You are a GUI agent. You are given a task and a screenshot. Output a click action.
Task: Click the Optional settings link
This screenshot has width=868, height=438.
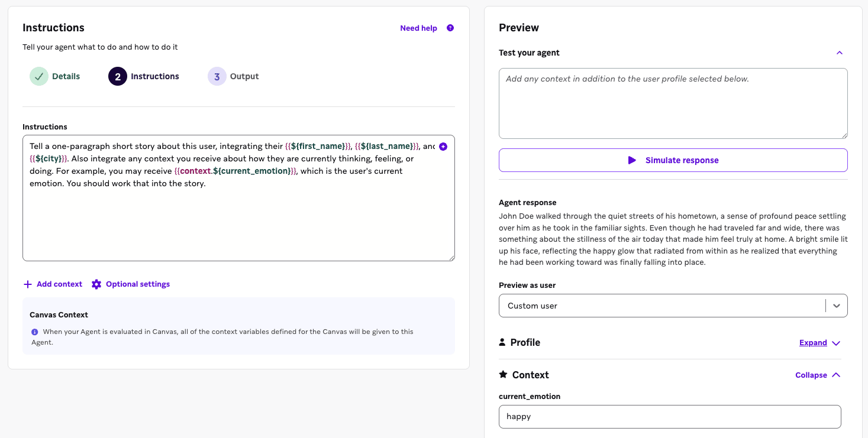coord(136,284)
